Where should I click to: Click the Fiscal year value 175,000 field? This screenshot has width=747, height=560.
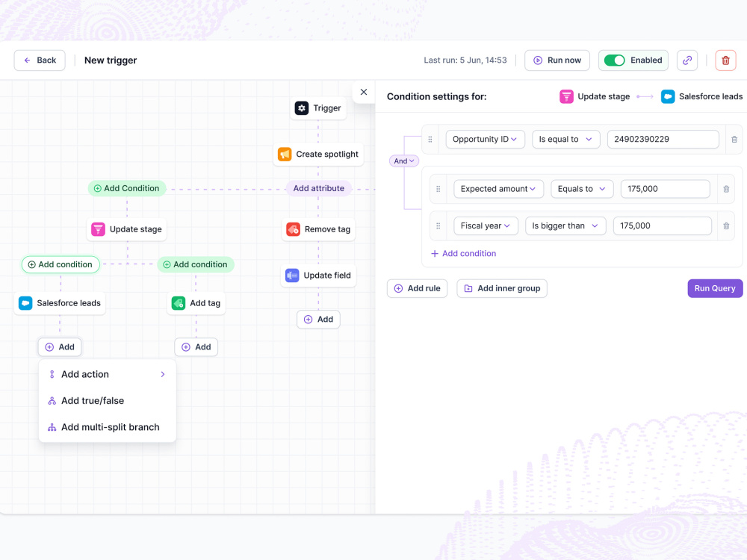tap(662, 226)
